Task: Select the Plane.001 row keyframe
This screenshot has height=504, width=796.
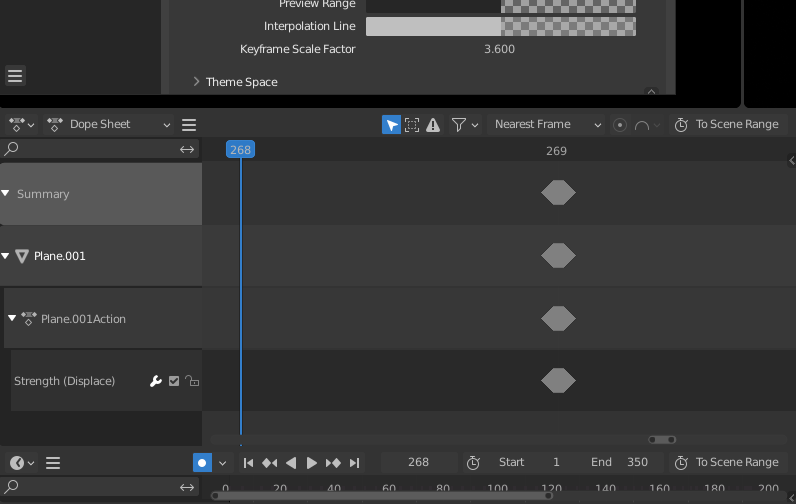Action: (558, 255)
